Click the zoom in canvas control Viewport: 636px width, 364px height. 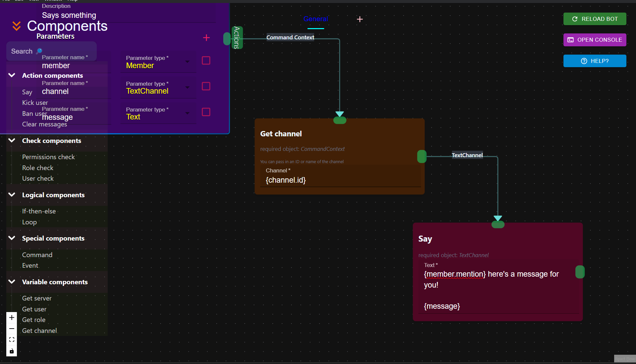tap(12, 318)
